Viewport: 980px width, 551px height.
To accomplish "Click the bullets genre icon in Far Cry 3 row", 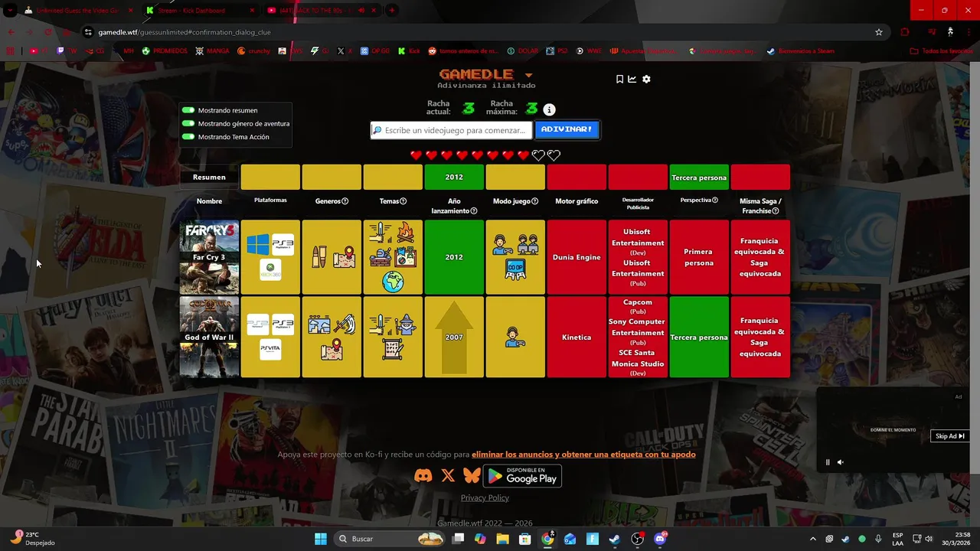I will (319, 258).
